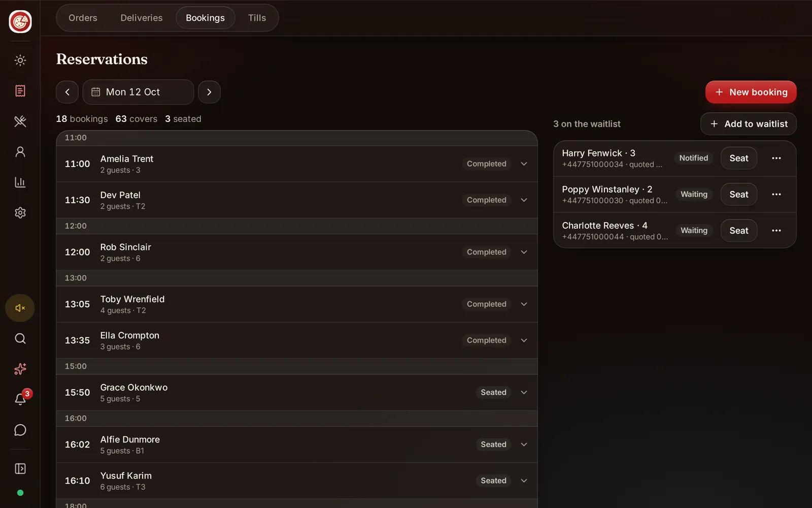
Task: Collapse the sidebar panel icon
Action: click(x=20, y=468)
